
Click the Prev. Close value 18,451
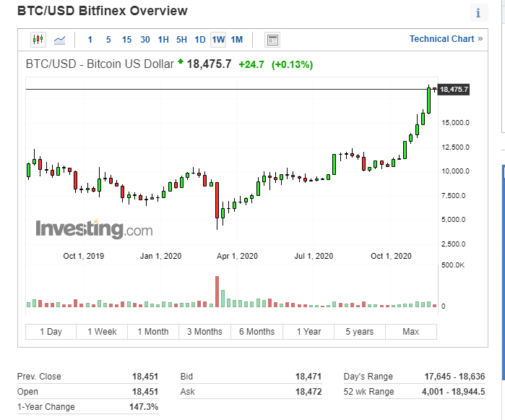[x=145, y=377]
